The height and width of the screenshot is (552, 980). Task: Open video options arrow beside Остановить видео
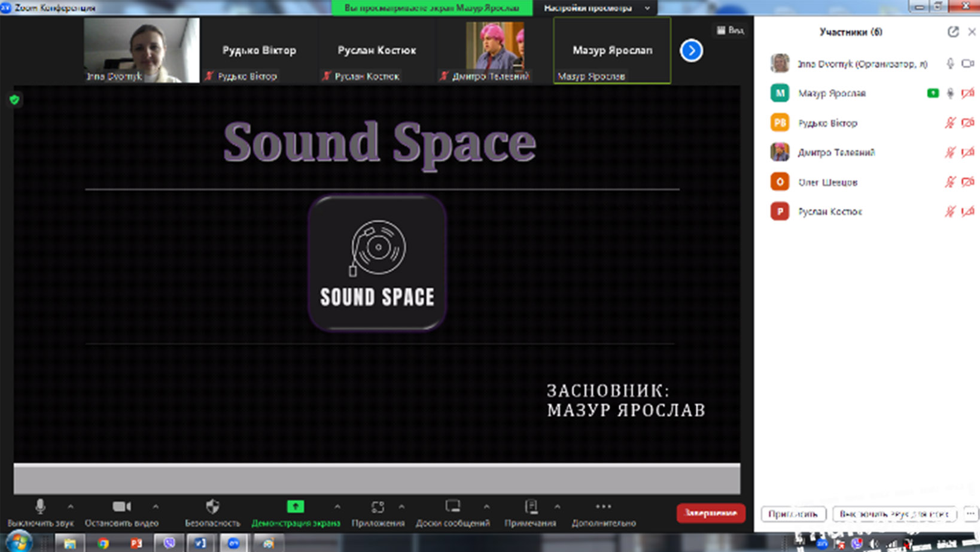pyautogui.click(x=156, y=506)
